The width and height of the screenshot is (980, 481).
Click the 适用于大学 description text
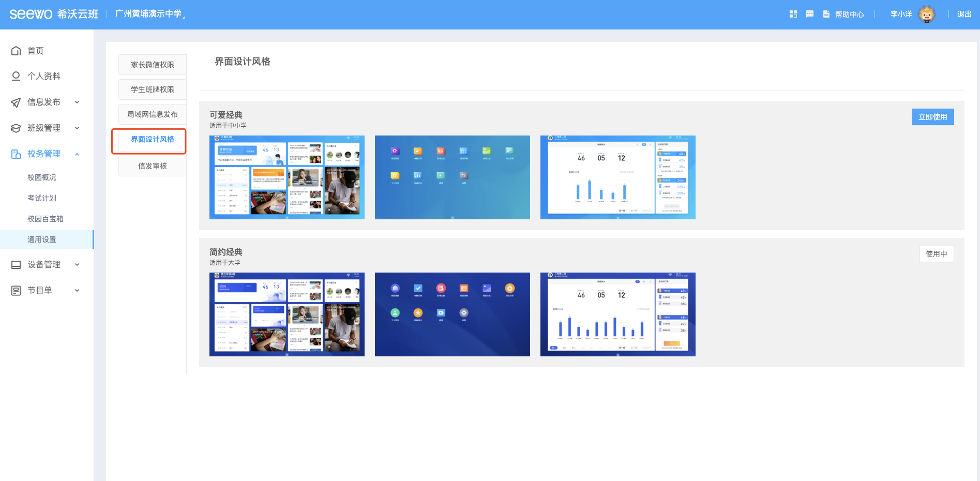[x=225, y=263]
